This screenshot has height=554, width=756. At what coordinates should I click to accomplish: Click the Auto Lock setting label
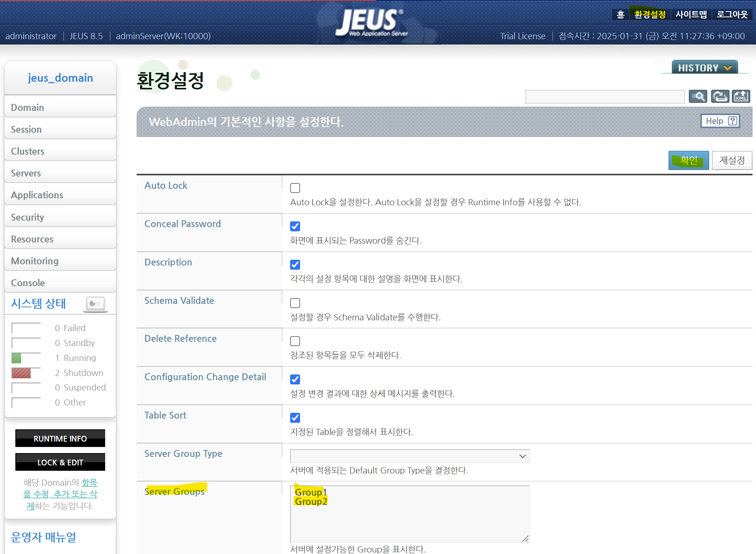pyautogui.click(x=166, y=185)
